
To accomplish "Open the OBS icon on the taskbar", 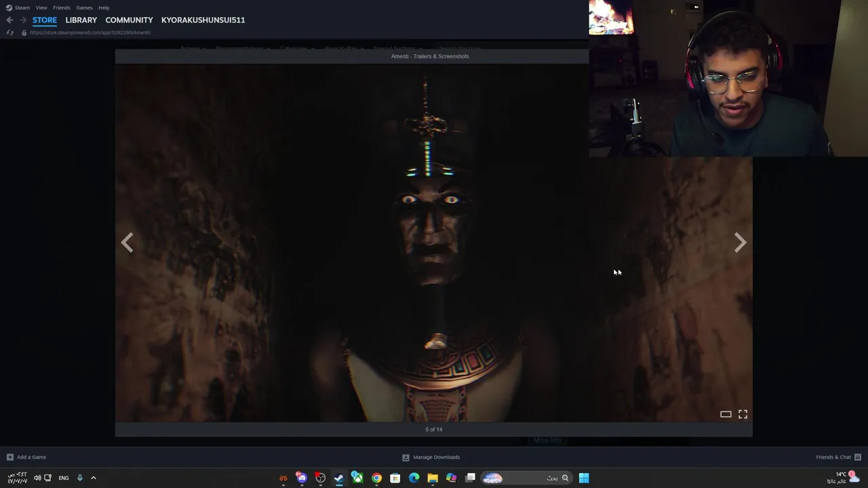I will (x=320, y=478).
